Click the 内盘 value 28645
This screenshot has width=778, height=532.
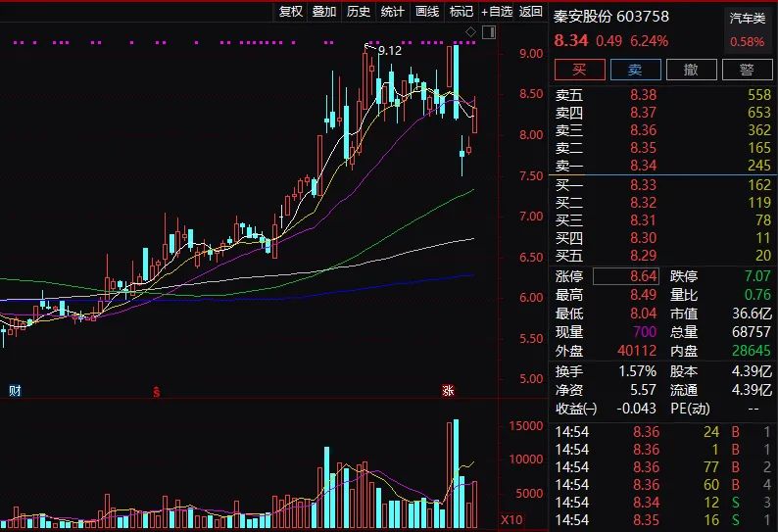752,351
